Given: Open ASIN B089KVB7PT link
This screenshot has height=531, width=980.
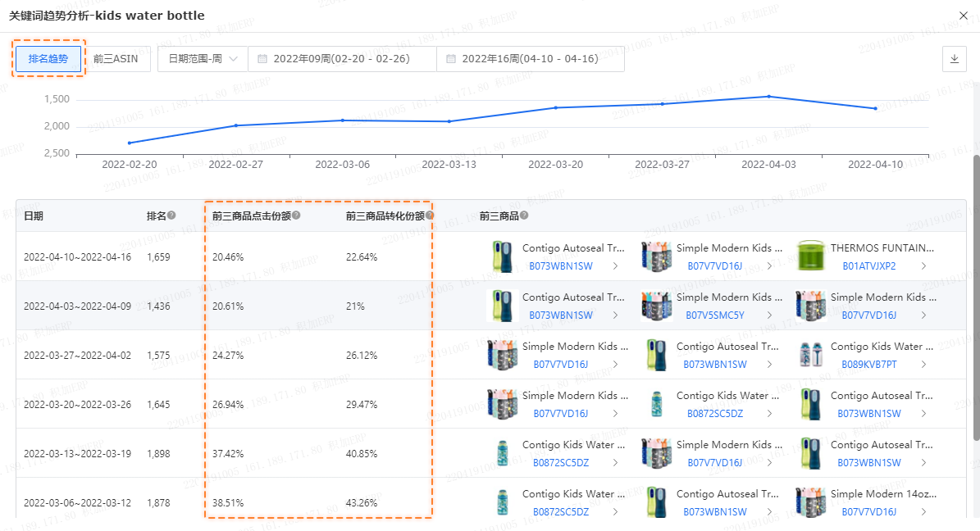Looking at the screenshot, I should [x=868, y=364].
